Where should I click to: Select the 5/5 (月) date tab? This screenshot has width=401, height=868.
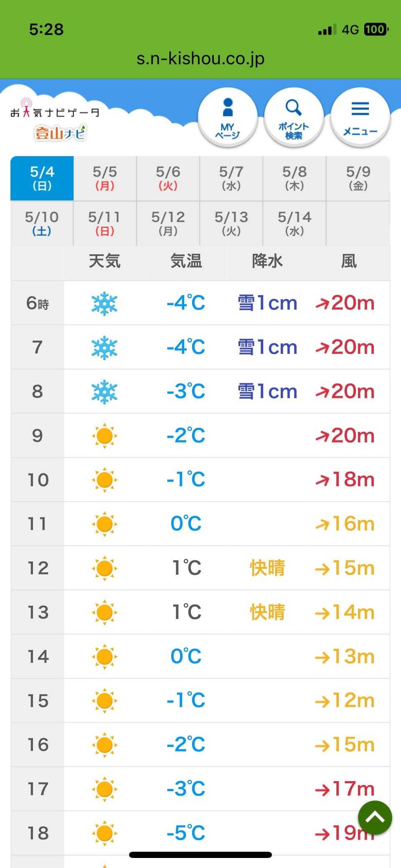(105, 178)
